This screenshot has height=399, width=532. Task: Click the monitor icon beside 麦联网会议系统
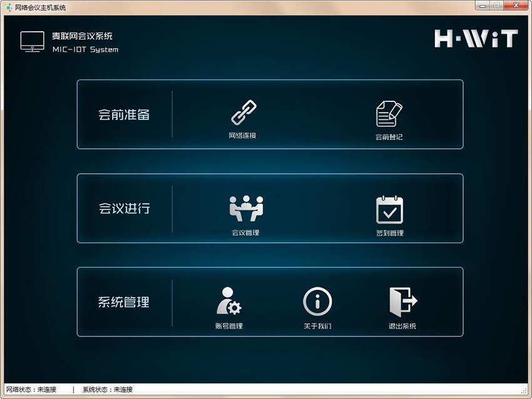[32, 41]
